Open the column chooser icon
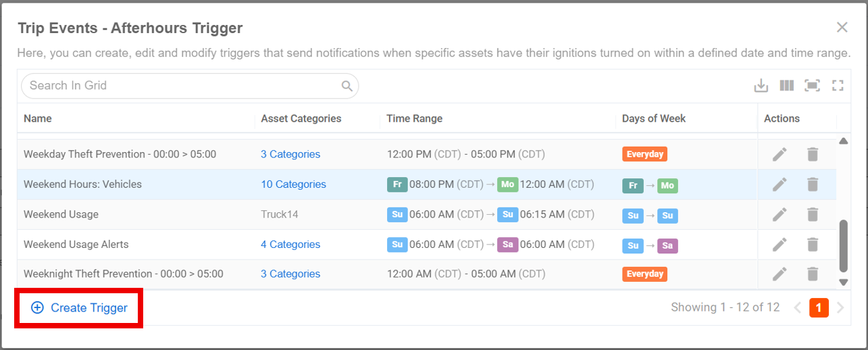 pyautogui.click(x=786, y=86)
